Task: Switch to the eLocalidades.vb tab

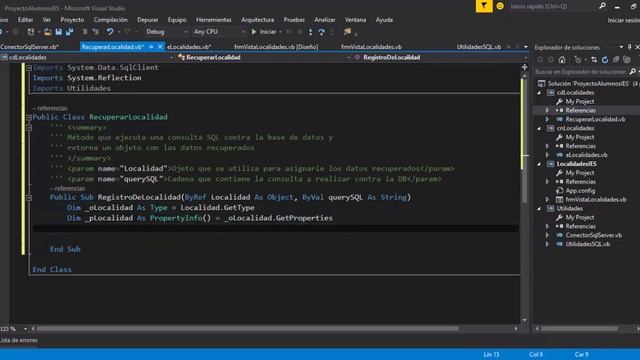Action: (x=189, y=47)
